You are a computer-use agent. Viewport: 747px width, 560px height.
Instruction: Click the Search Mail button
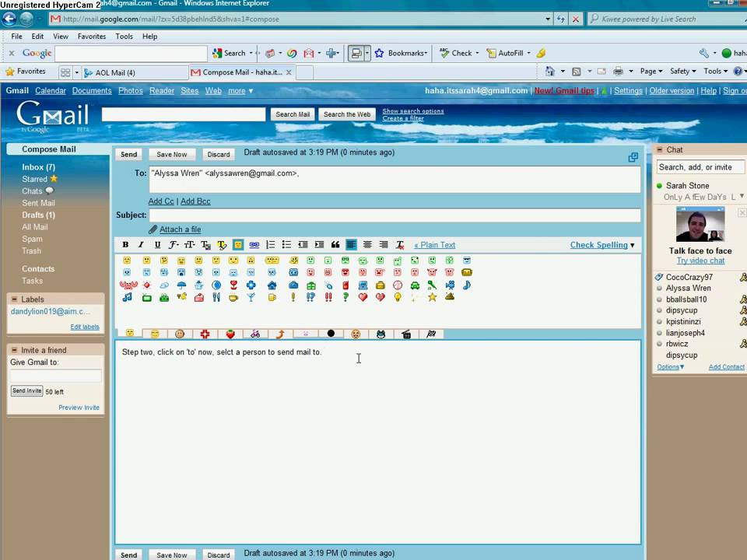pyautogui.click(x=293, y=114)
